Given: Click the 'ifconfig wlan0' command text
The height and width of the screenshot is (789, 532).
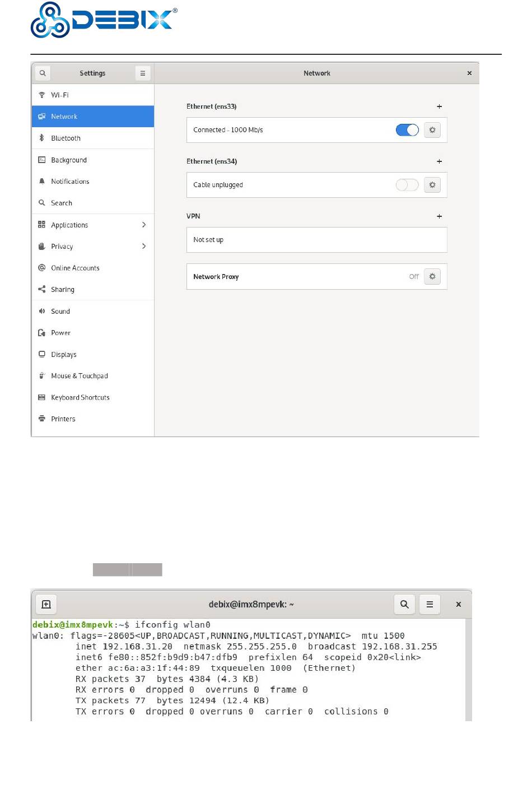Looking at the screenshot, I should click(x=172, y=625).
